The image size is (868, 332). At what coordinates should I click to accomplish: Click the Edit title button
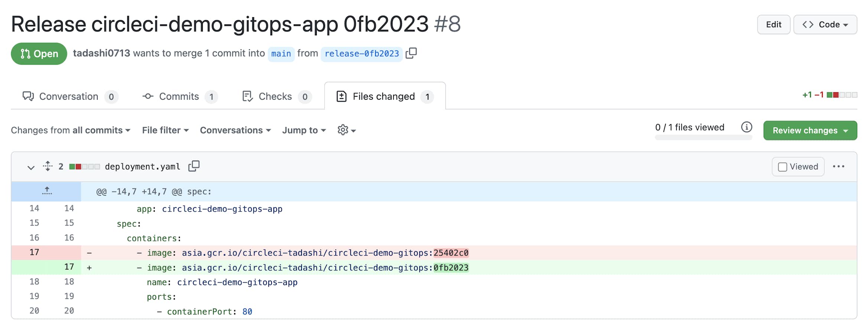[x=773, y=25]
